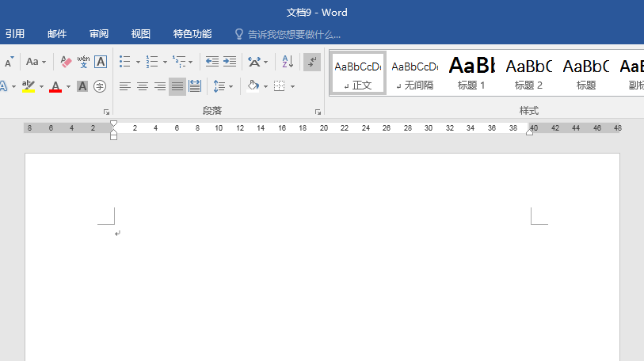Image resolution: width=644 pixels, height=361 pixels.
Task: Click the first line indent marker on ruler
Action: pyautogui.click(x=114, y=123)
